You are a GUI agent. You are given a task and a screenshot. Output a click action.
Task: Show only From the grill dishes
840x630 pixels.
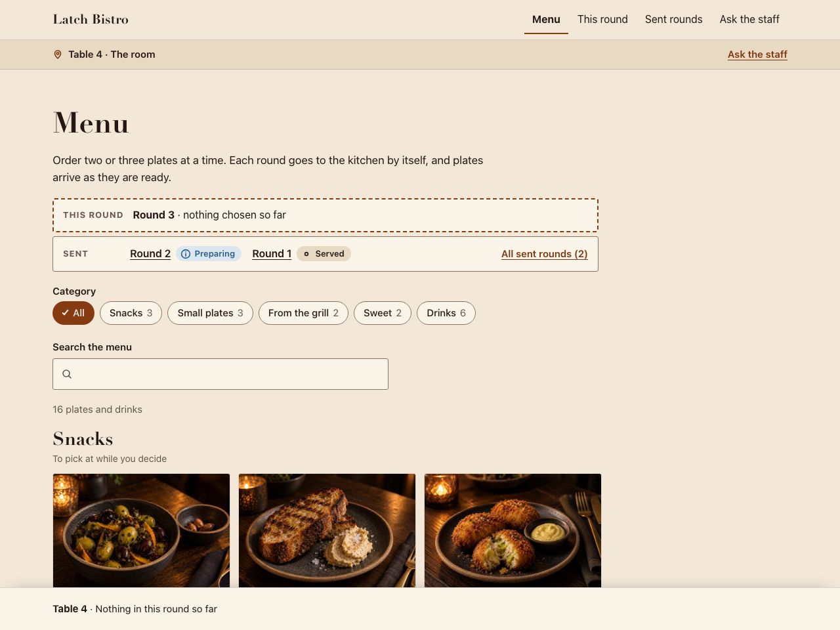click(303, 313)
